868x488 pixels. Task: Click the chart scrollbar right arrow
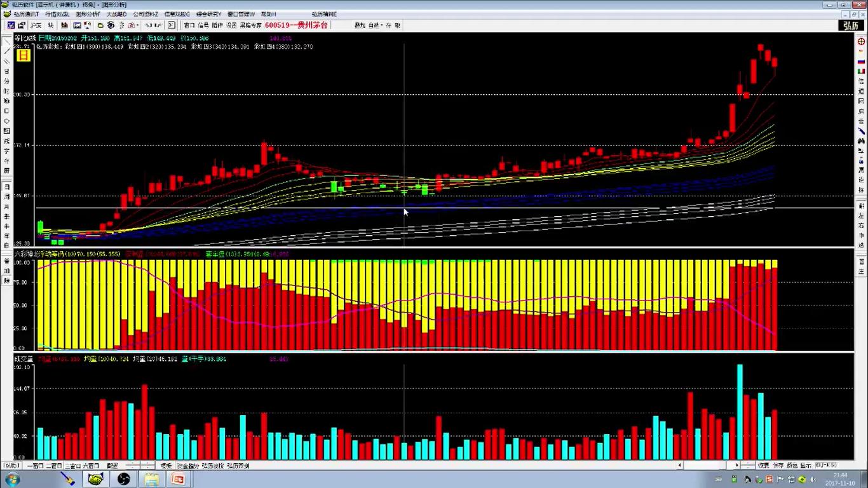click(736, 466)
